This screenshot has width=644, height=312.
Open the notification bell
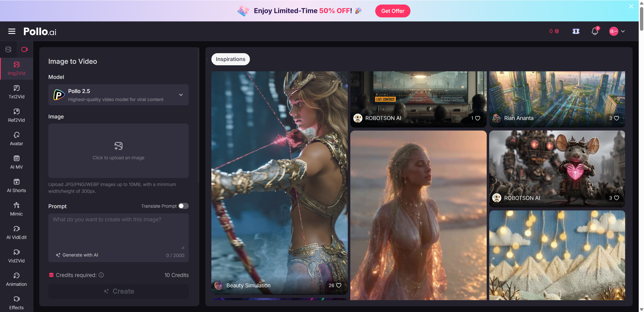(595, 31)
